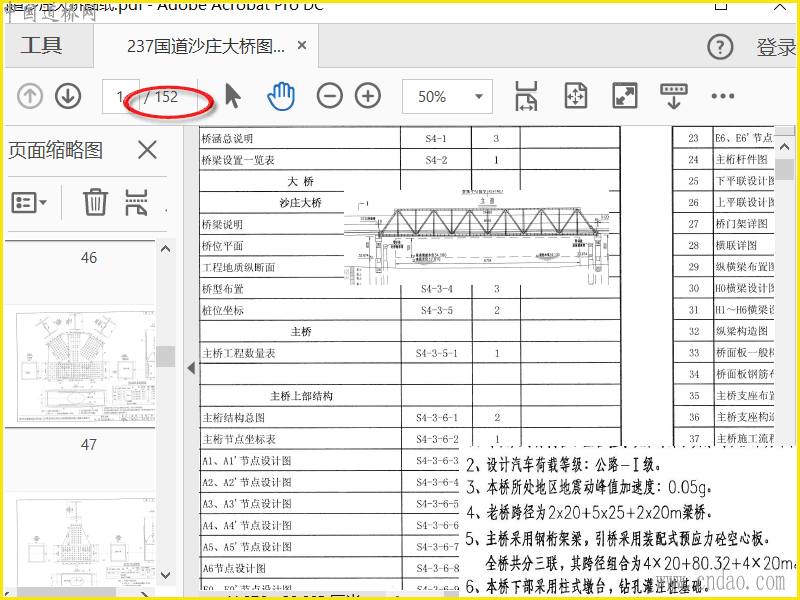The height and width of the screenshot is (600, 800).
Task: Click the 主桥工程数量表 row
Action: click(x=410, y=353)
